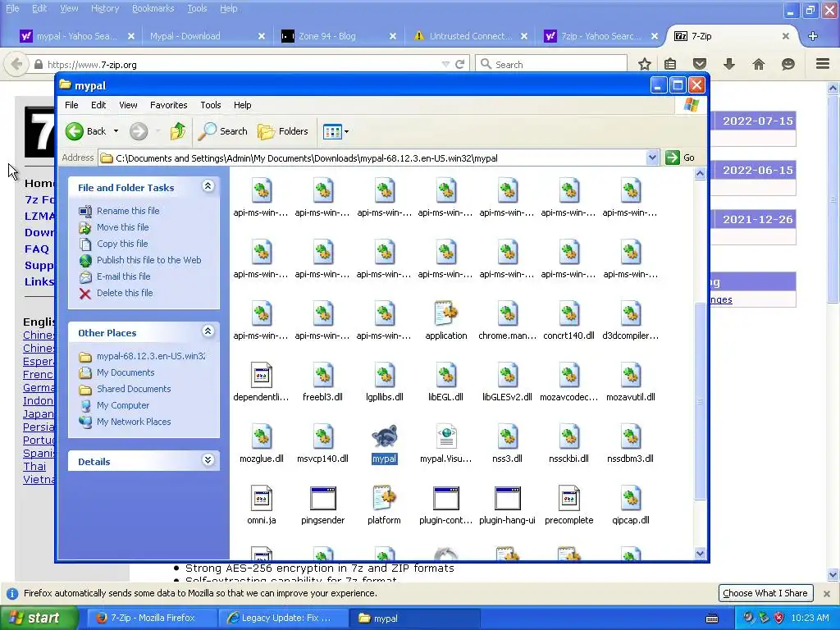840x630 pixels.
Task: Open the Back button history dropdown arrow
Action: 116,131
